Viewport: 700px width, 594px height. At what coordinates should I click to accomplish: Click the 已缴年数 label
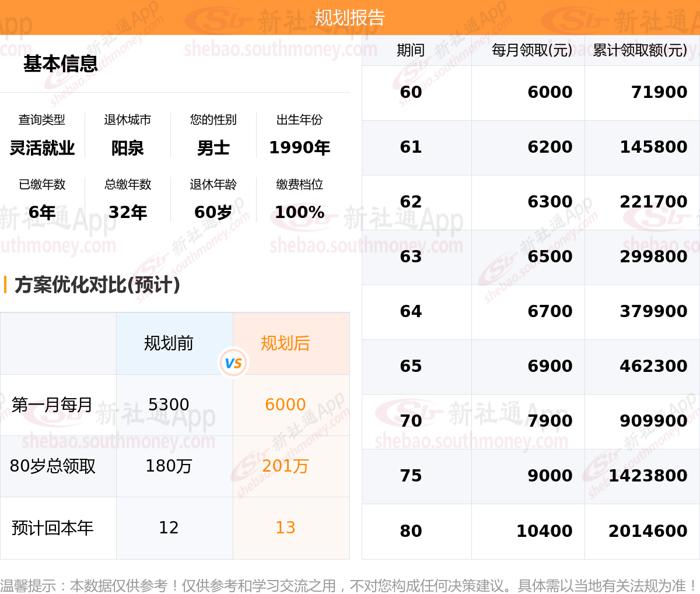point(42,184)
